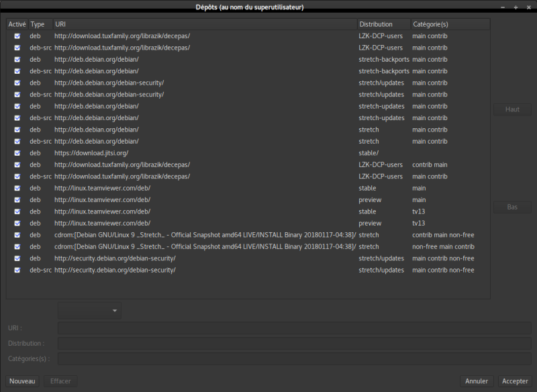
Task: Uncheck the stretch-backports deb repository checkbox
Action: tap(17, 60)
